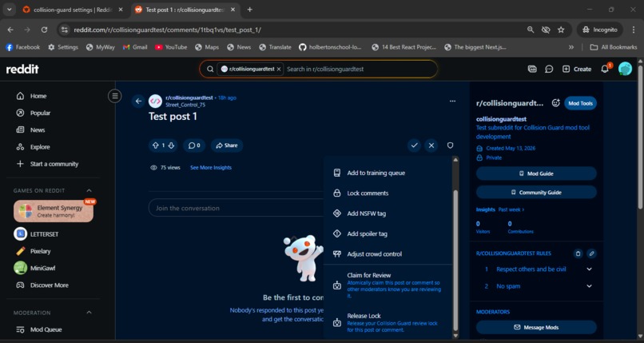Show more bookmarks chevron

(571, 47)
